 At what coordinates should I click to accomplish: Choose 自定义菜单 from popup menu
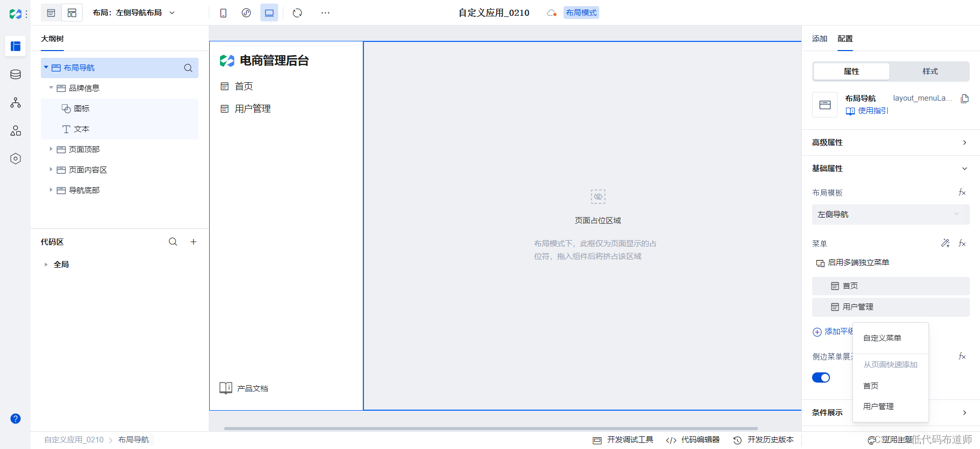pyautogui.click(x=891, y=338)
